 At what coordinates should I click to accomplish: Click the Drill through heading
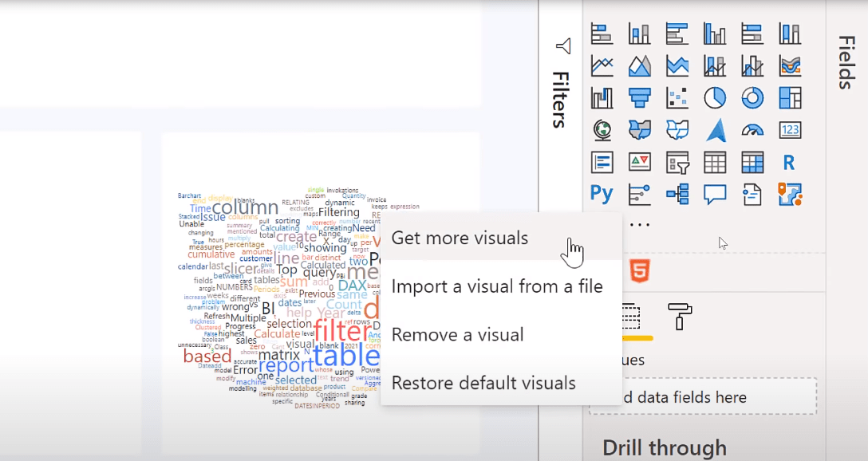click(x=665, y=447)
